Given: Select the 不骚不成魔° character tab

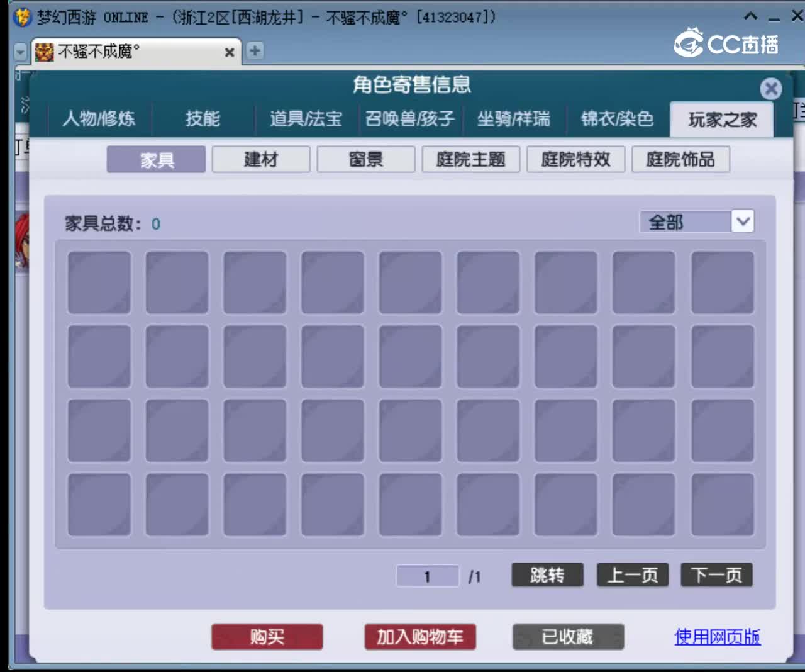Looking at the screenshot, I should 136,51.
